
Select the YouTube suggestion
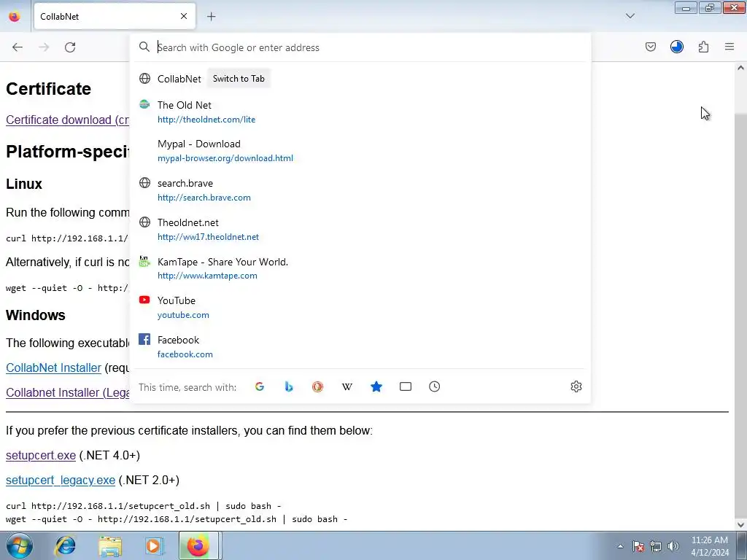tap(360, 308)
